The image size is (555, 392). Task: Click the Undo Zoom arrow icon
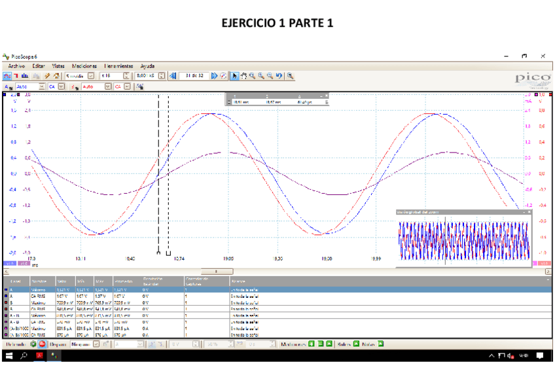pyautogui.click(x=279, y=76)
